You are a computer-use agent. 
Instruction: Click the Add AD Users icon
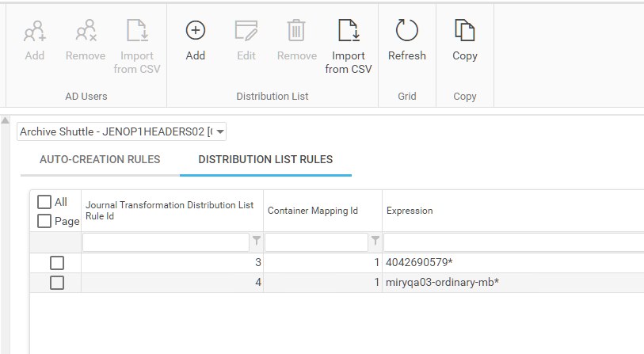coord(34,32)
